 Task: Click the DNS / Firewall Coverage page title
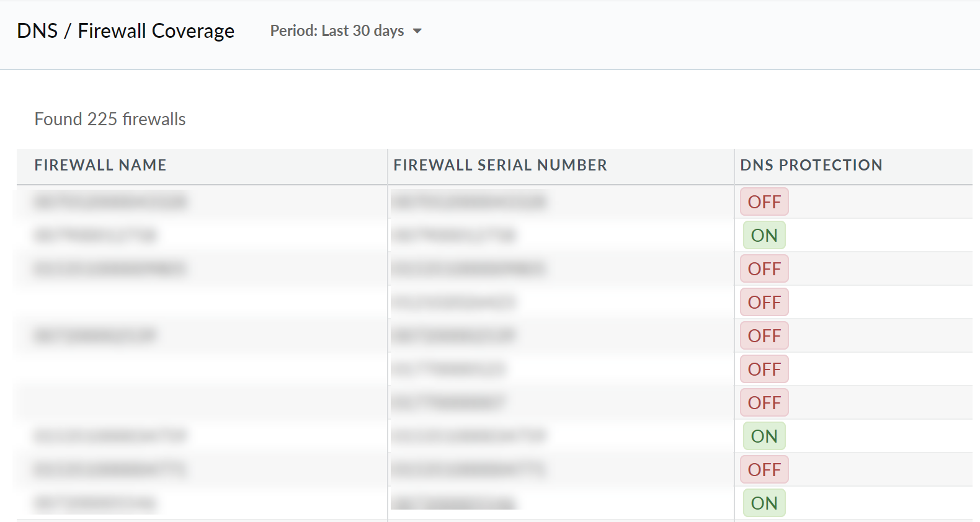pyautogui.click(x=125, y=31)
